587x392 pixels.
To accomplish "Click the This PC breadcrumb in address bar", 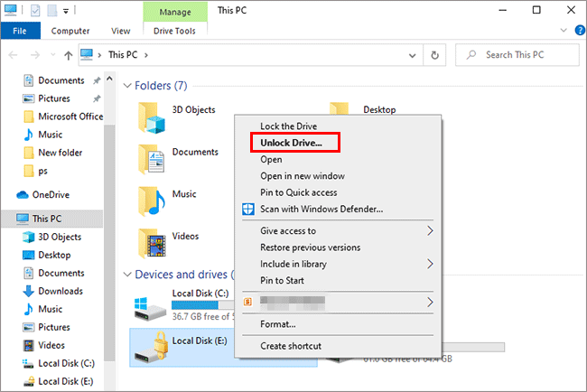I will (123, 55).
